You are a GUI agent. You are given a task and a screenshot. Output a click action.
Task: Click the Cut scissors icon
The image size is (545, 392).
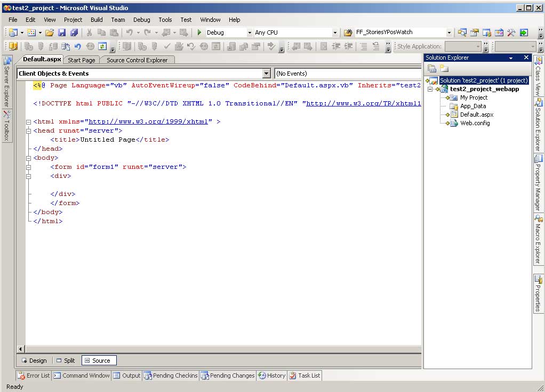tap(90, 32)
